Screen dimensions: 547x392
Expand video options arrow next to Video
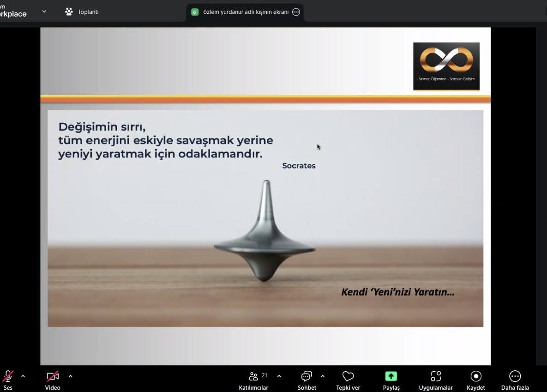click(70, 376)
